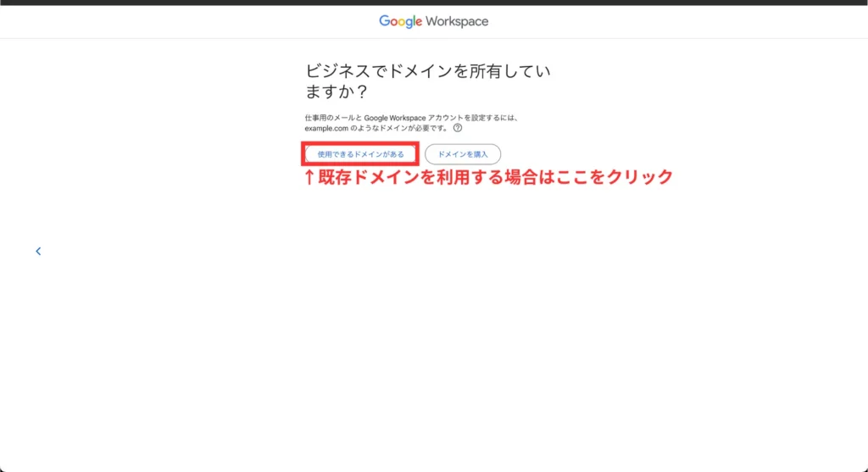Click the Google Workspace logo in header
Viewport: 868px width, 472px height.
[x=433, y=21]
